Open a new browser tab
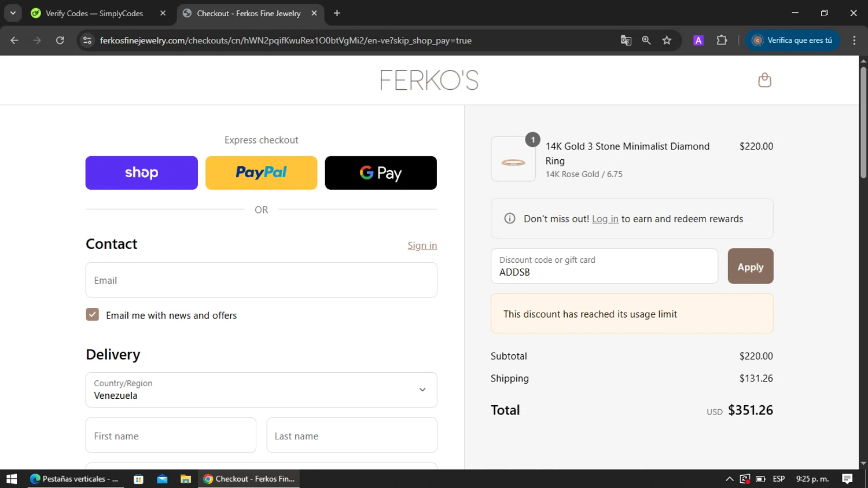Image resolution: width=868 pixels, height=488 pixels. tap(337, 13)
